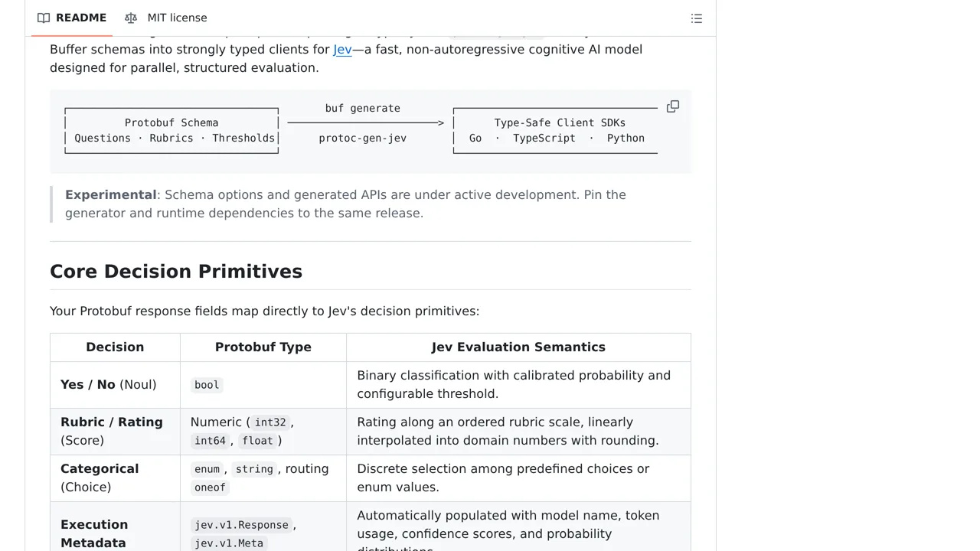Screen dimensions: 980x551
Task: Select the Decision column header
Action: tap(115, 347)
